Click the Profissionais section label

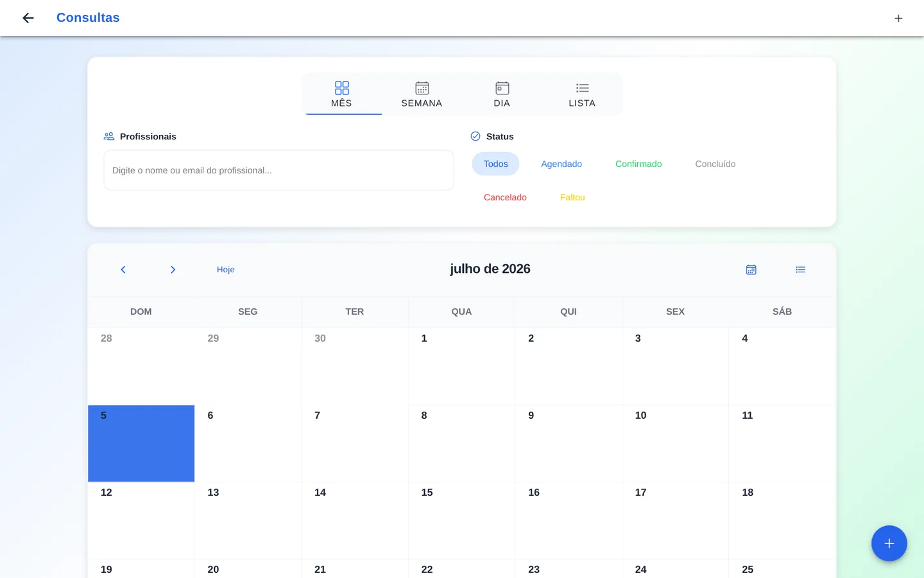coord(148,136)
